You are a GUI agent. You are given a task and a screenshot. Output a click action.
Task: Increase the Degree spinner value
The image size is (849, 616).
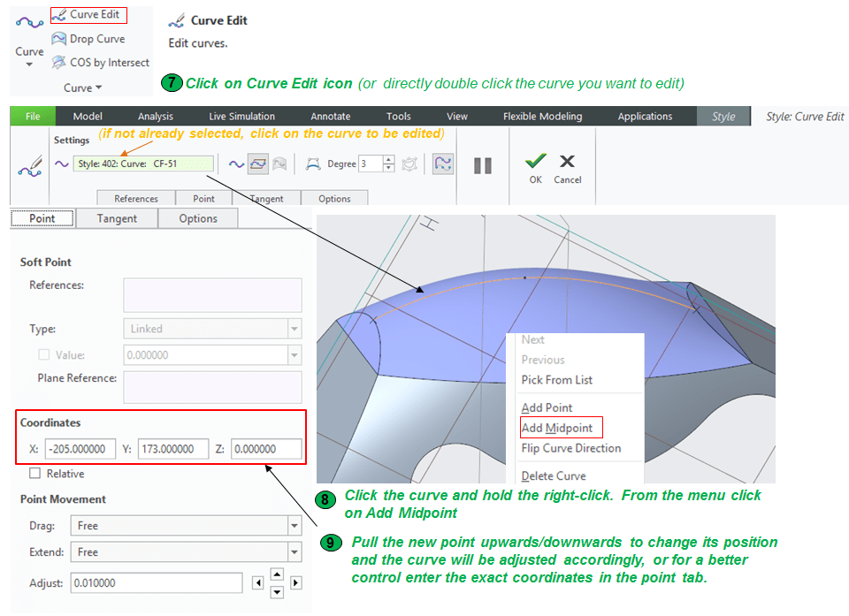[389, 159]
